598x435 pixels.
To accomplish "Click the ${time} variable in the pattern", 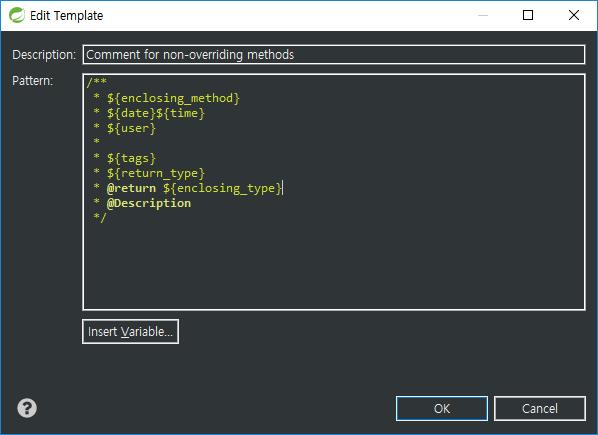I will click(180, 113).
